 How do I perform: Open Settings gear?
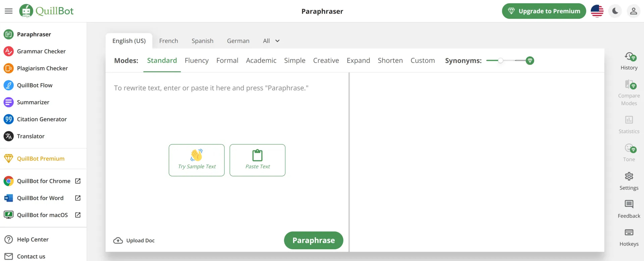click(x=629, y=181)
